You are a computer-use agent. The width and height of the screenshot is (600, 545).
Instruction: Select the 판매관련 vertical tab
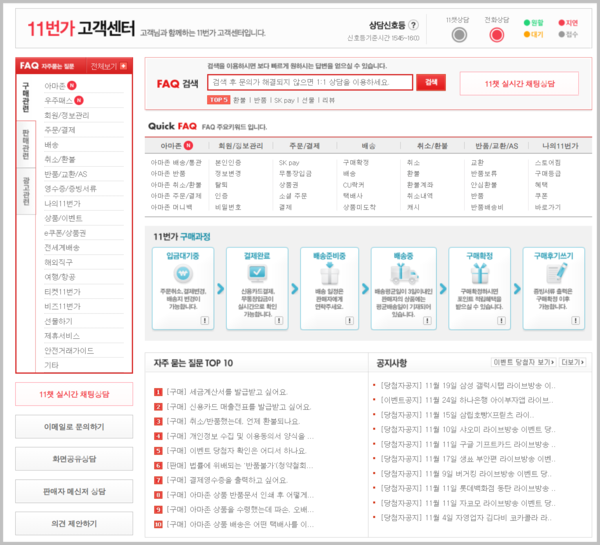(26, 144)
